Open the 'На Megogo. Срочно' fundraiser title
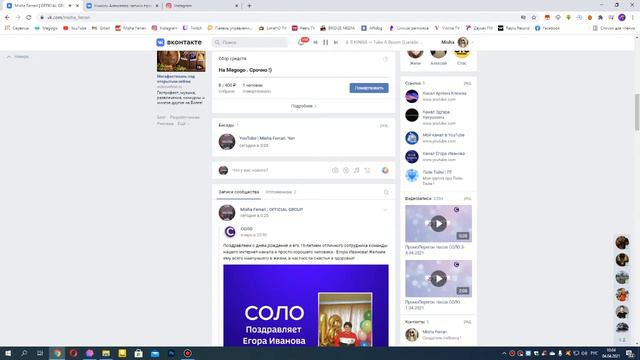The image size is (640, 360). (x=245, y=70)
